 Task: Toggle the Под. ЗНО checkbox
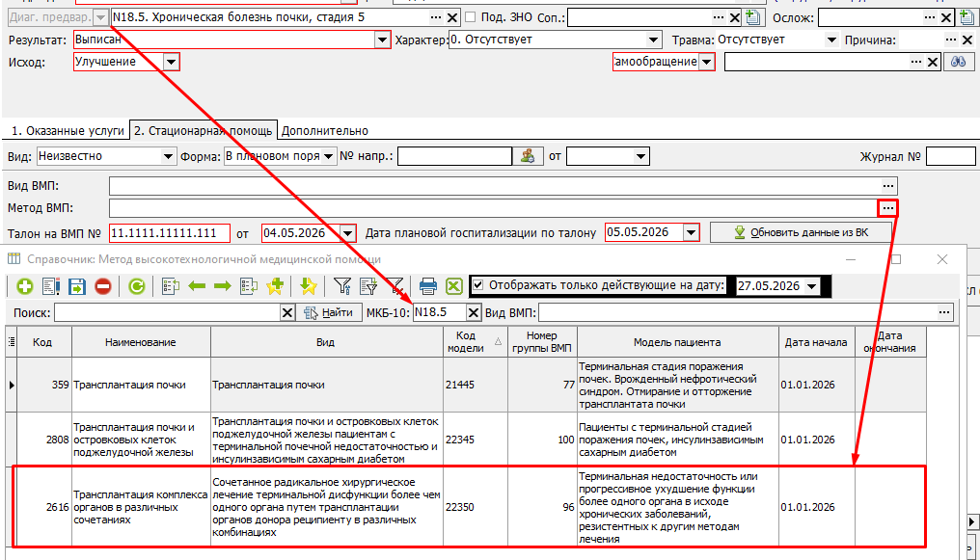pyautogui.click(x=471, y=17)
